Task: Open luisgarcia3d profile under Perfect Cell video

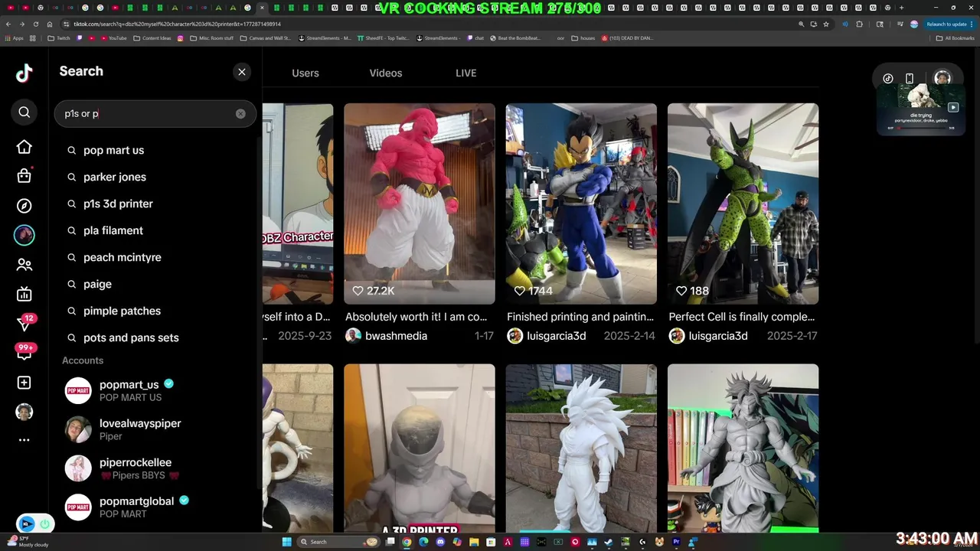Action: click(708, 336)
